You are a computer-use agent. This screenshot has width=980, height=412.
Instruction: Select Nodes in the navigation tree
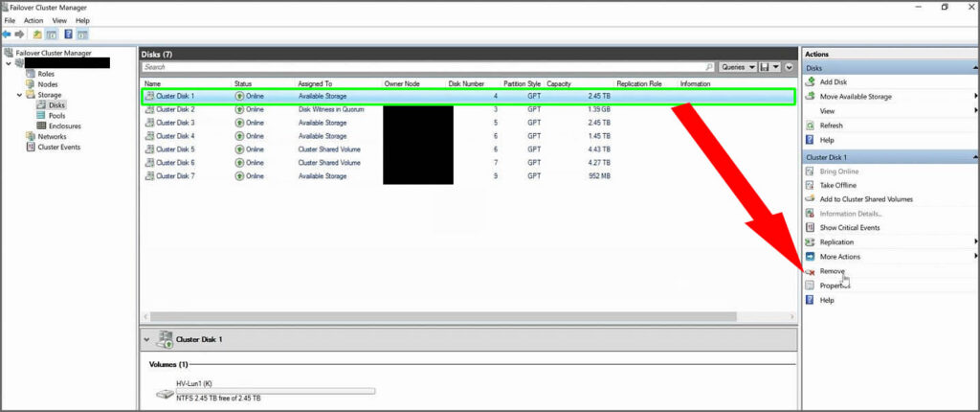[x=48, y=84]
